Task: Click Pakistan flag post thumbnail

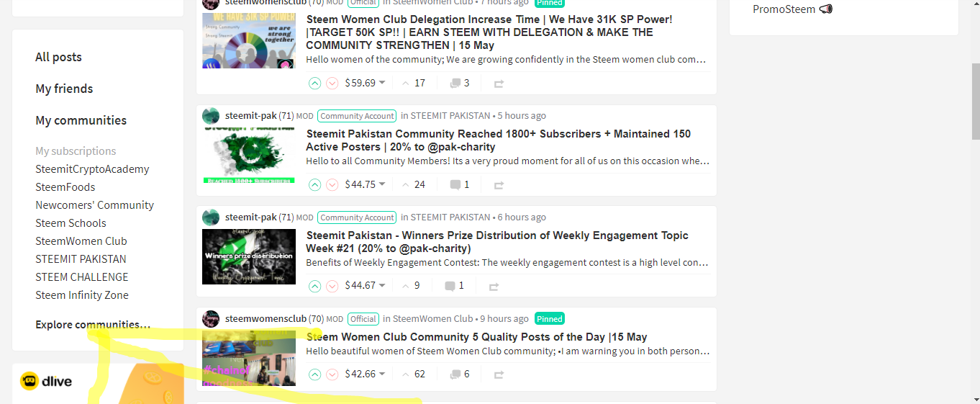Action: click(x=249, y=155)
